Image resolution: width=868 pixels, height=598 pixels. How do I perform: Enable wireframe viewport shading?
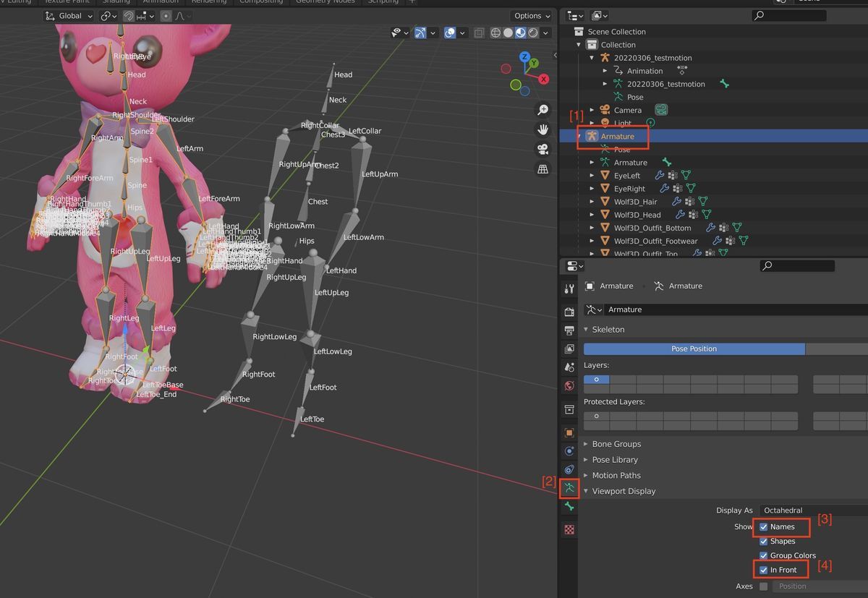click(496, 33)
